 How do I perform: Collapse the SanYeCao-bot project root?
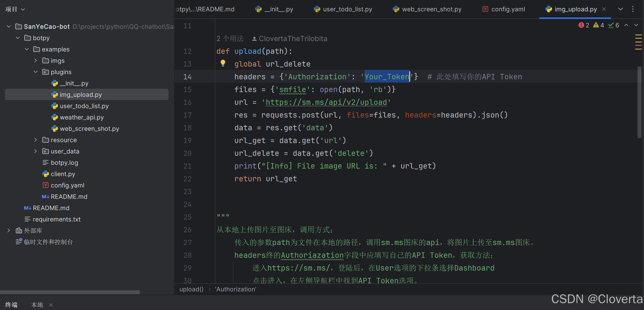pos(9,26)
